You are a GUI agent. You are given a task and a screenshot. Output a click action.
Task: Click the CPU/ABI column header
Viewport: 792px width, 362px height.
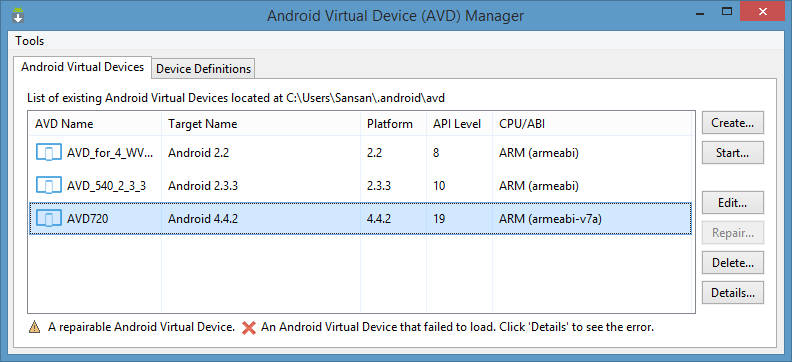click(x=591, y=124)
